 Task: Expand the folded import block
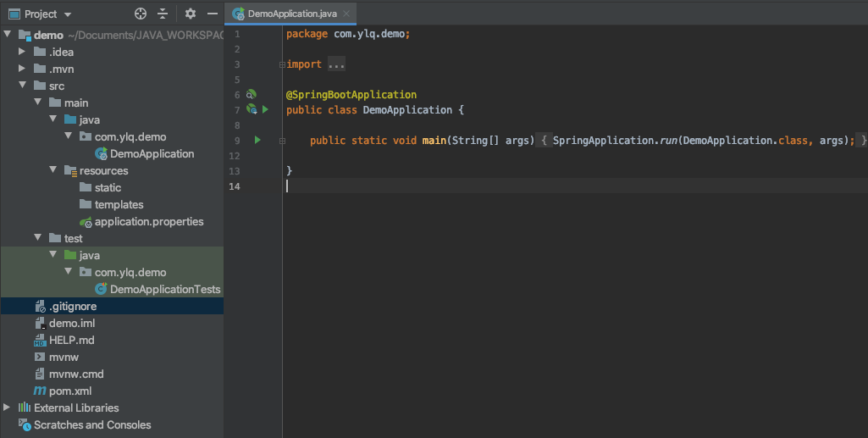pyautogui.click(x=282, y=64)
